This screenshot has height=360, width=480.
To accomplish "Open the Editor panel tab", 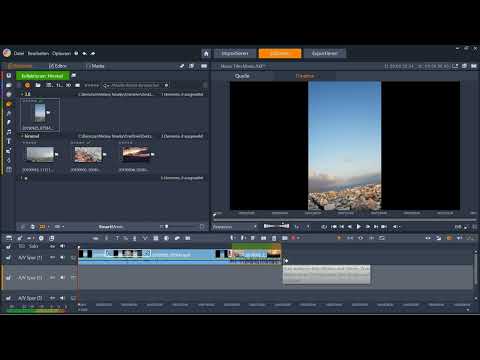I will coord(58,66).
